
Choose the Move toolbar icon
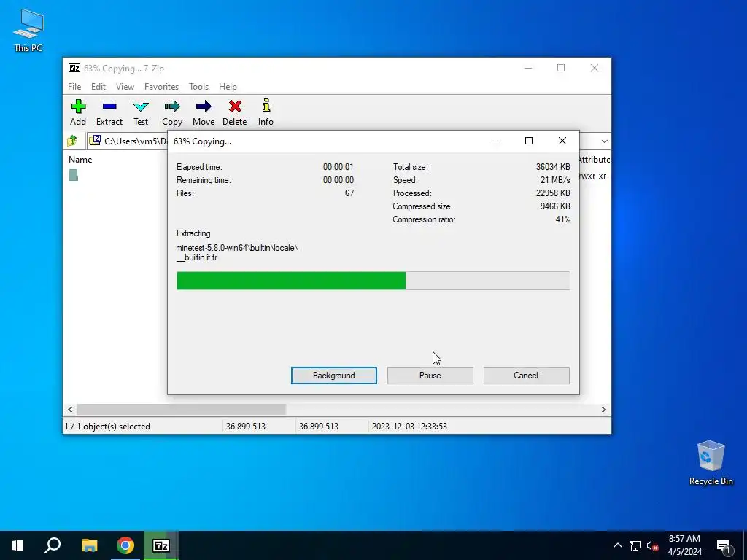(x=204, y=112)
